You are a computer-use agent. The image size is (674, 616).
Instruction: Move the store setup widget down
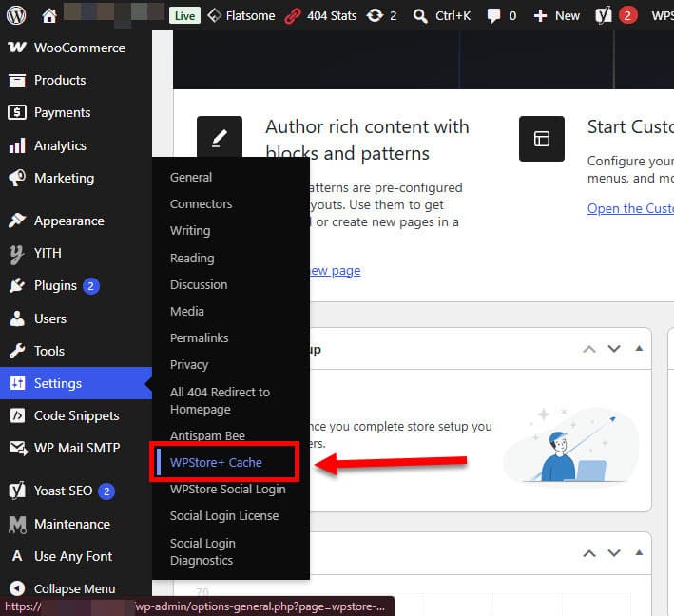(x=614, y=349)
